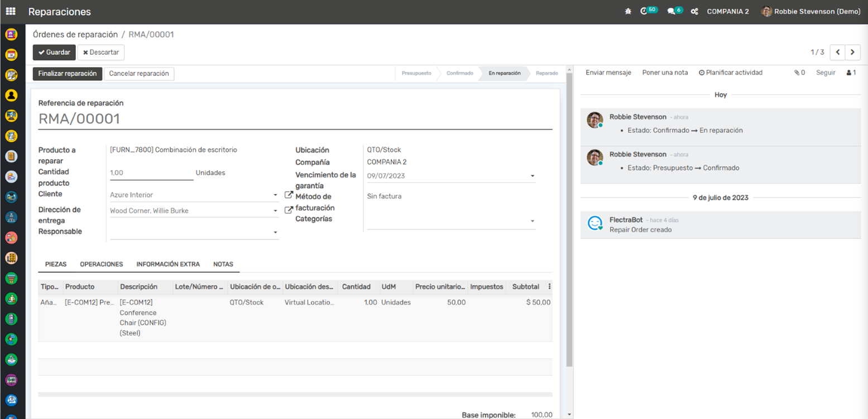The image size is (868, 419).
Task: Click the RMA/00001 reference input field
Action: pos(295,119)
